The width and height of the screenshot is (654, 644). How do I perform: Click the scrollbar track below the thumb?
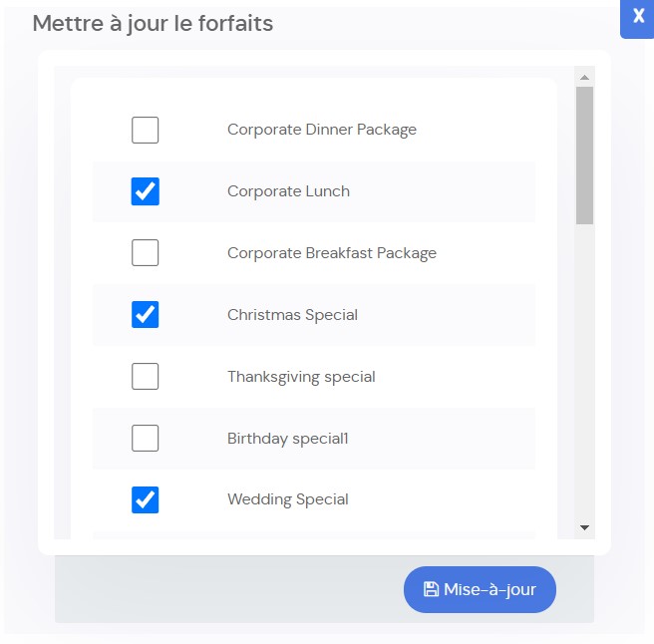585,371
